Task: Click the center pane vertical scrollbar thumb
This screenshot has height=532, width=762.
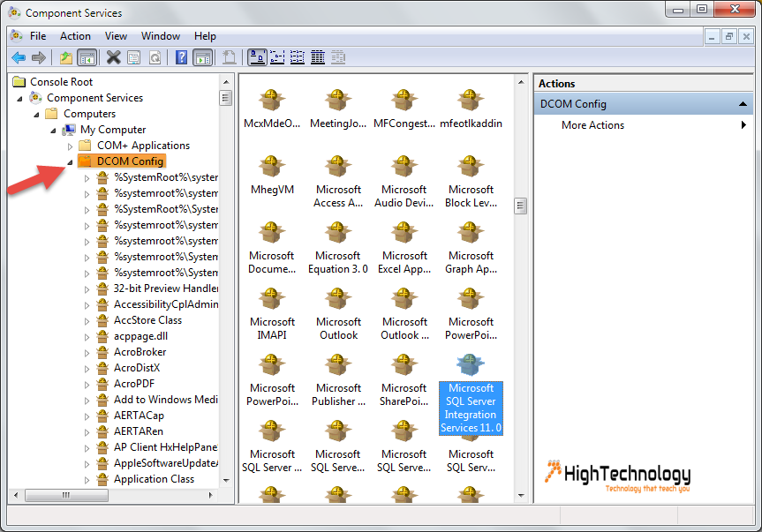Action: [520, 206]
